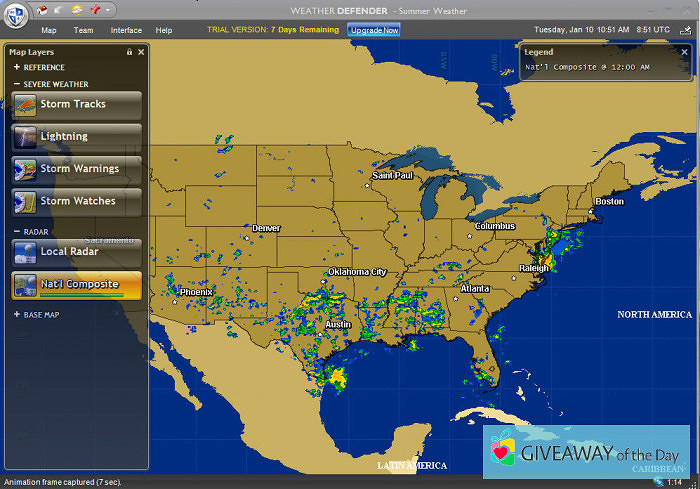Click the volume icon in status bar

click(x=657, y=483)
